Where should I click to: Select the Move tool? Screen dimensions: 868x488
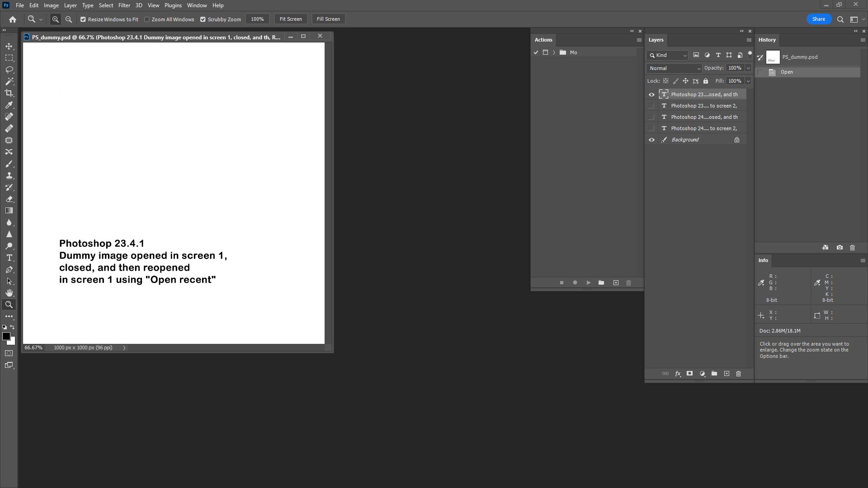[10, 45]
